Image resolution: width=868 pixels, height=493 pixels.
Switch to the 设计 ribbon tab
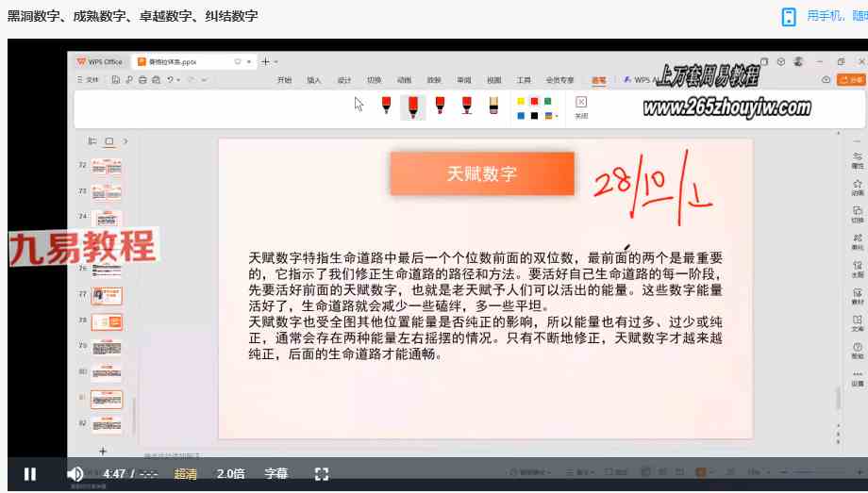(344, 80)
